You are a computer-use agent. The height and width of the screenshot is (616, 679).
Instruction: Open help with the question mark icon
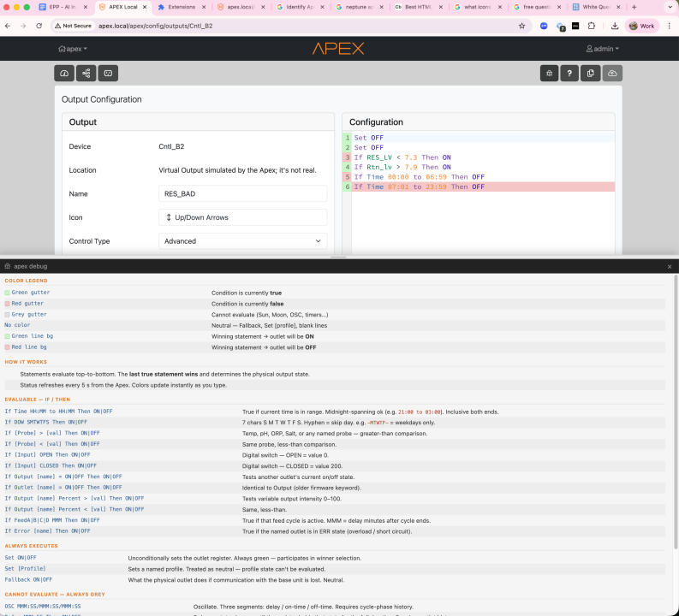point(569,74)
